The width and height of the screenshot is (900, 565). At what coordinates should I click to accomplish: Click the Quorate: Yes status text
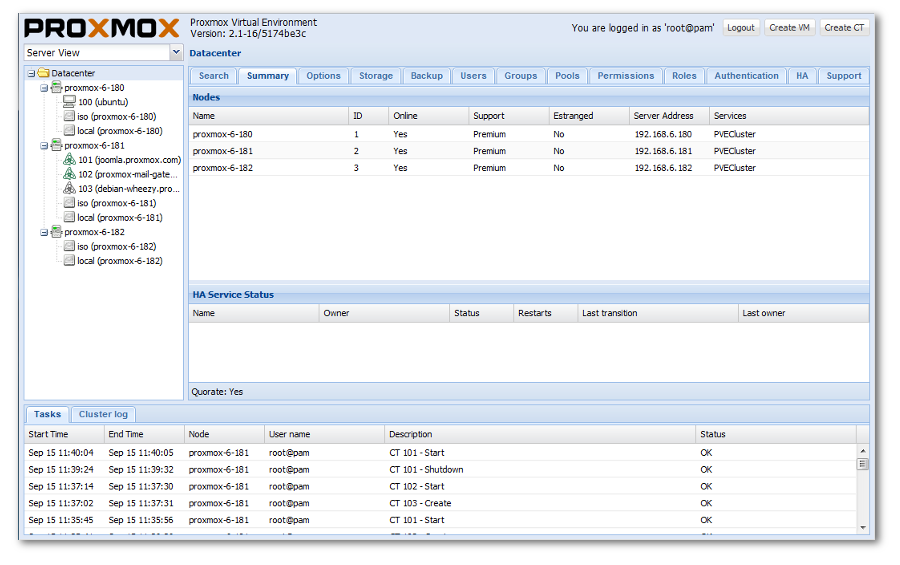pyautogui.click(x=217, y=392)
